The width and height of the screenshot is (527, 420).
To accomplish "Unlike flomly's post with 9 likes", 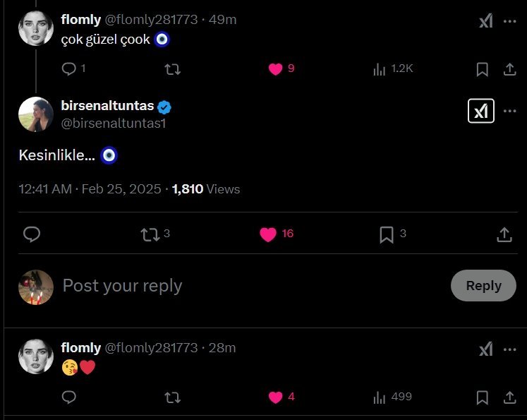I will tap(276, 68).
